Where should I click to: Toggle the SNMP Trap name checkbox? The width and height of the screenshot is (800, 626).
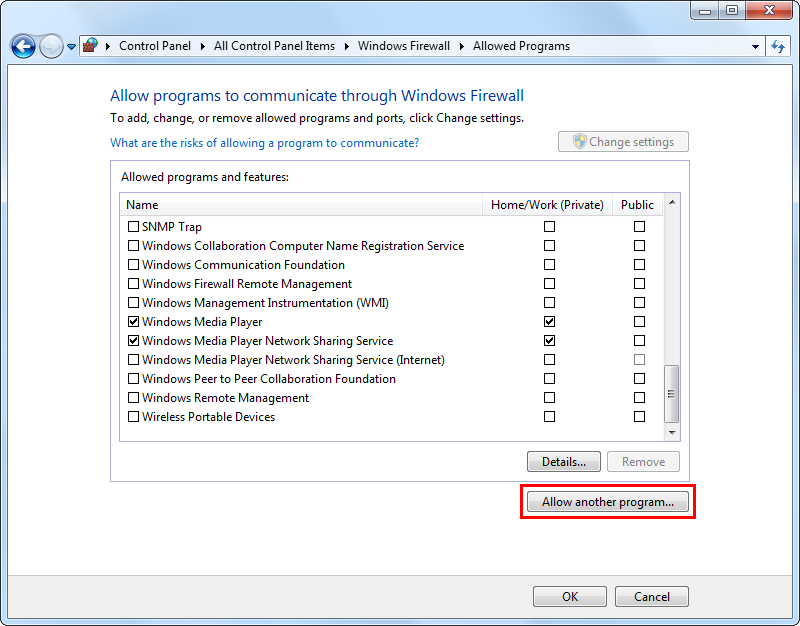(133, 226)
